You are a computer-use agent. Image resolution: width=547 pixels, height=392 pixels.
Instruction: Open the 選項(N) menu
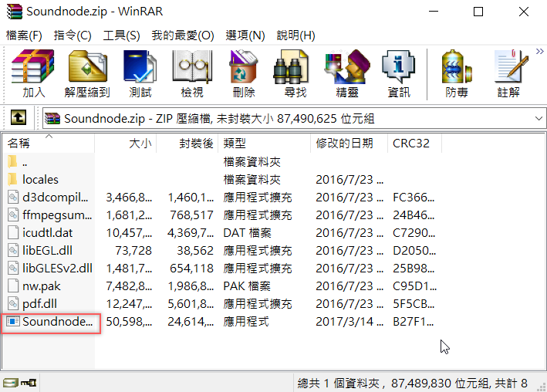coord(245,35)
